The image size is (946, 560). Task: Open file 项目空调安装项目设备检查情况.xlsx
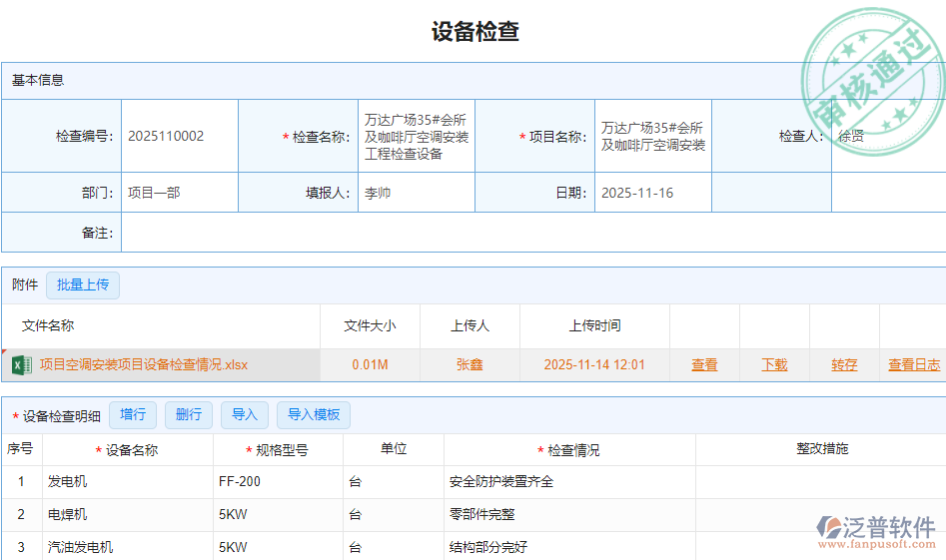pyautogui.click(x=144, y=365)
